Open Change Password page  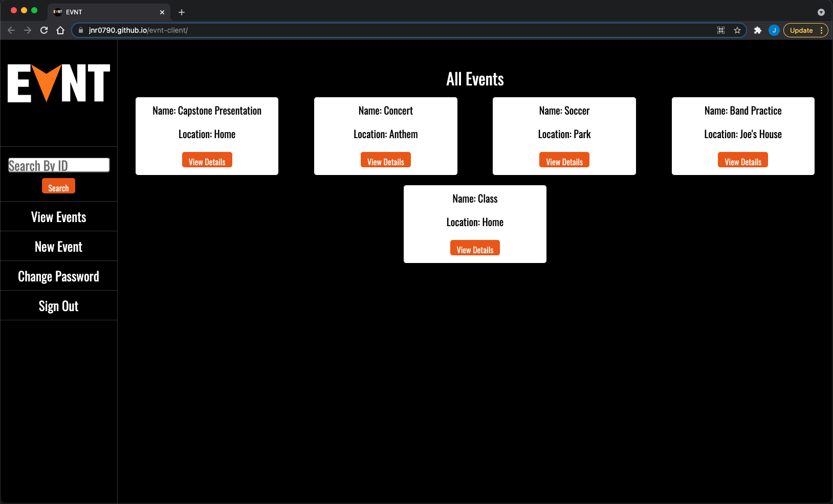[x=59, y=276]
